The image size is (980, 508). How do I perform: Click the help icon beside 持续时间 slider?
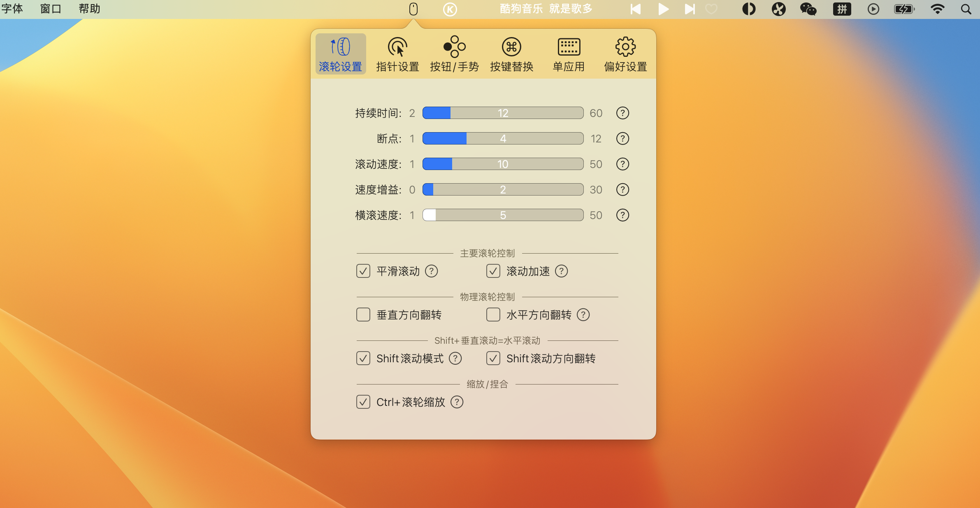(622, 113)
